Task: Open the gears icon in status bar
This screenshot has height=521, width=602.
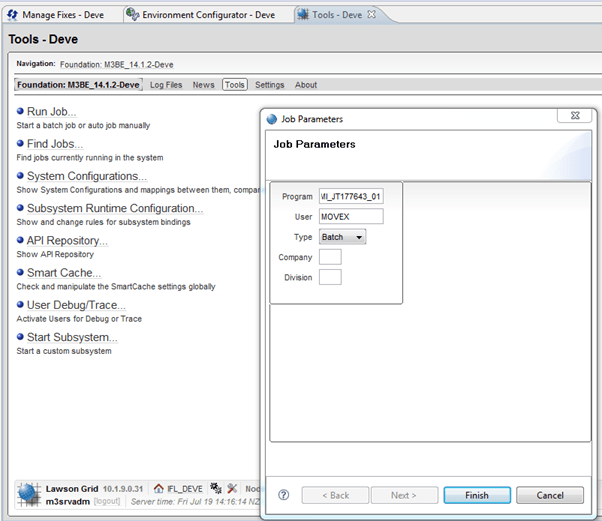Action: (x=215, y=488)
